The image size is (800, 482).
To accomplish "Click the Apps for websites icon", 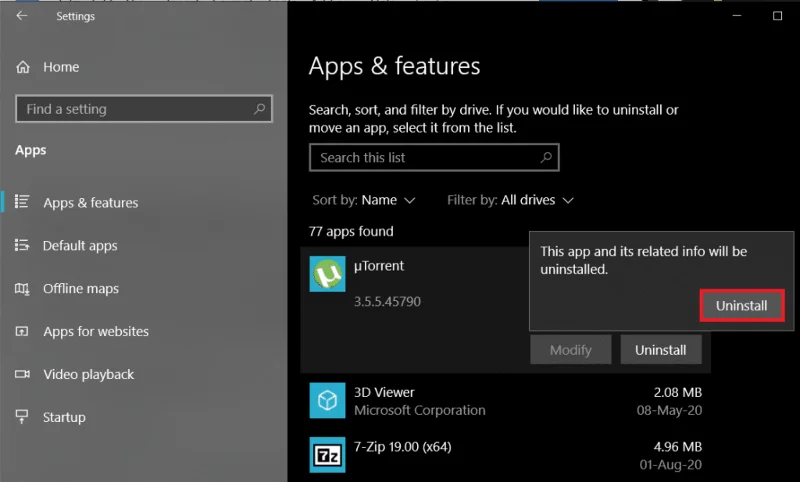I will pos(22,332).
